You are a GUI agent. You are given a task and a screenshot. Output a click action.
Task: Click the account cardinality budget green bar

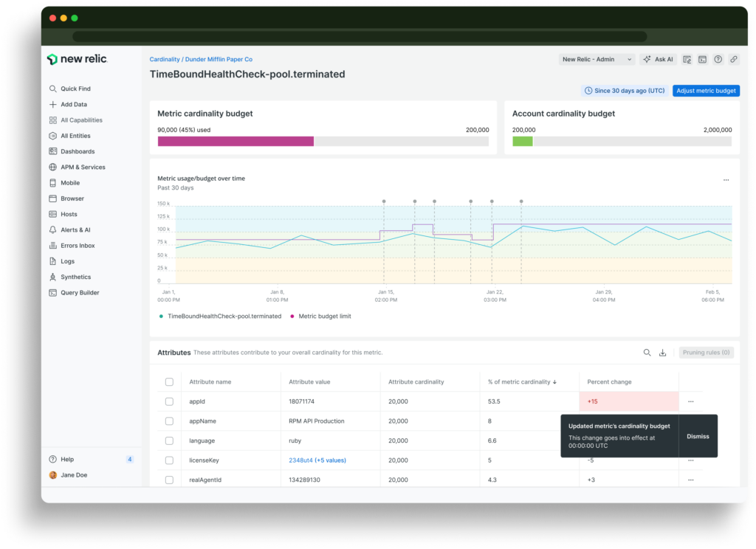point(522,141)
